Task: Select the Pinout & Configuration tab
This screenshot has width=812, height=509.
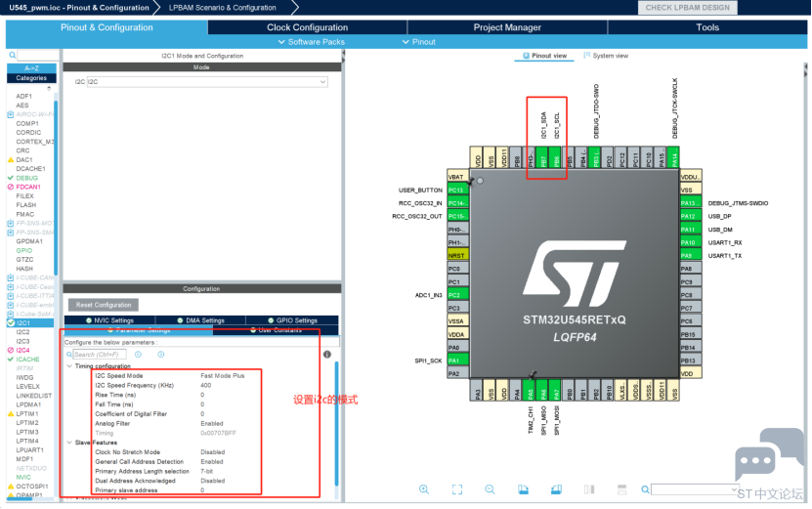Action: (107, 27)
